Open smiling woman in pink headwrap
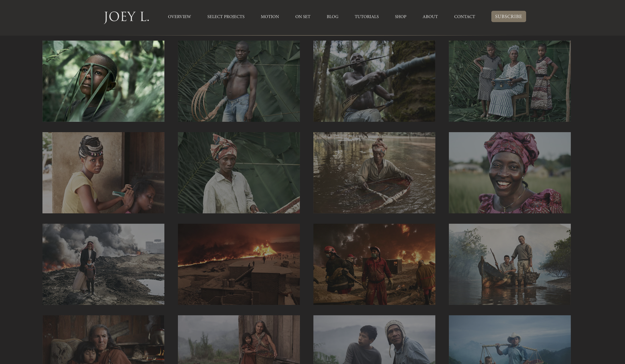 [509, 173]
